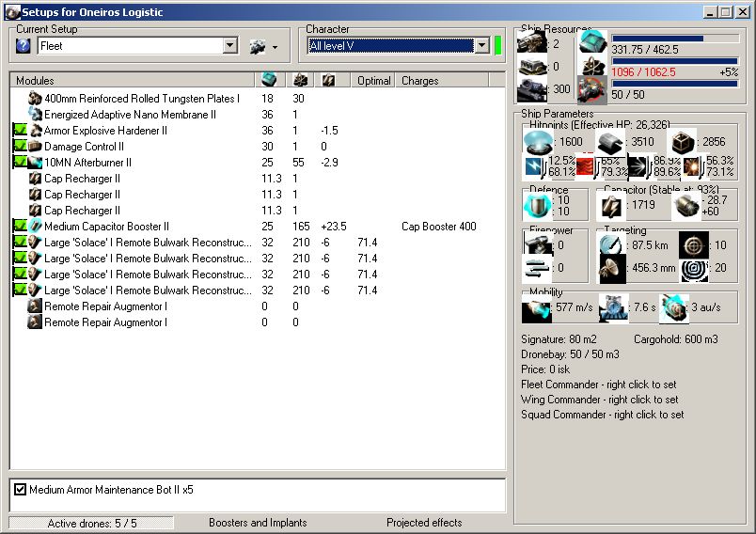This screenshot has width=756, height=534.
Task: Click the align time icon
Action: click(x=613, y=309)
